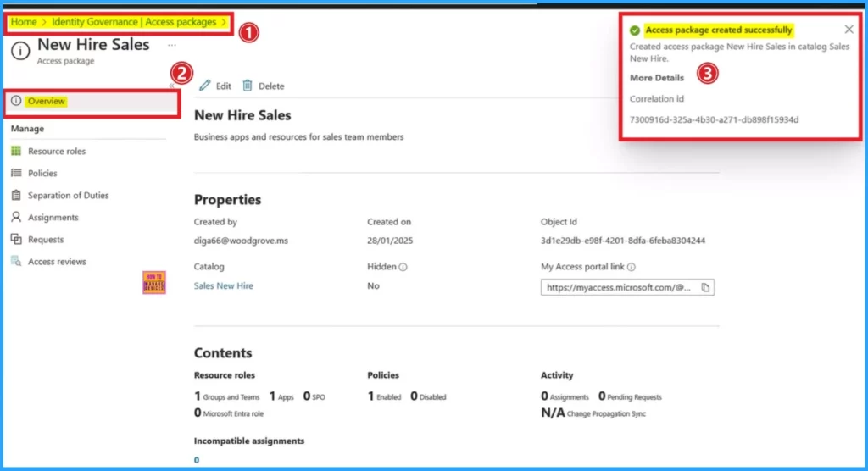Click the 0 Assignments activity count
The image size is (868, 471).
[x=565, y=396]
